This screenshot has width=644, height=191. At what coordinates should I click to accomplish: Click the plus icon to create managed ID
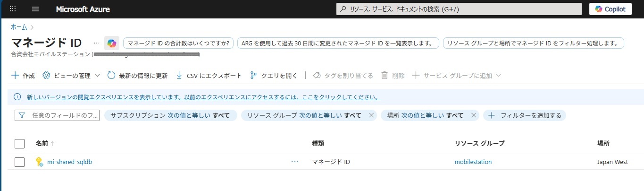(15, 76)
